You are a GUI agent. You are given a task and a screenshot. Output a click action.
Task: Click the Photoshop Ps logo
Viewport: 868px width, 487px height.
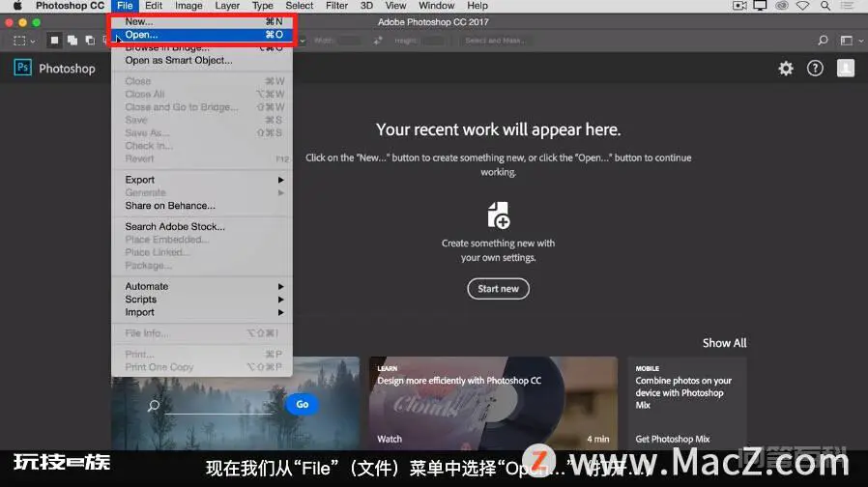point(22,68)
